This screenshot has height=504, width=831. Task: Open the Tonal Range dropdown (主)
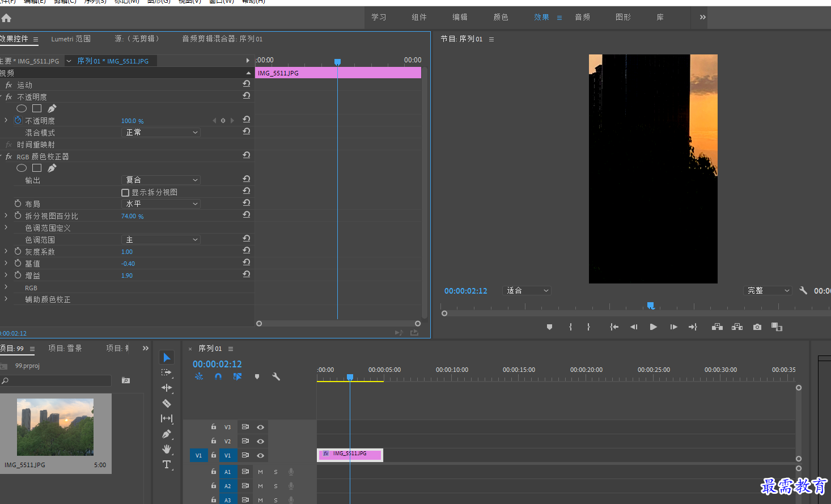(x=161, y=240)
